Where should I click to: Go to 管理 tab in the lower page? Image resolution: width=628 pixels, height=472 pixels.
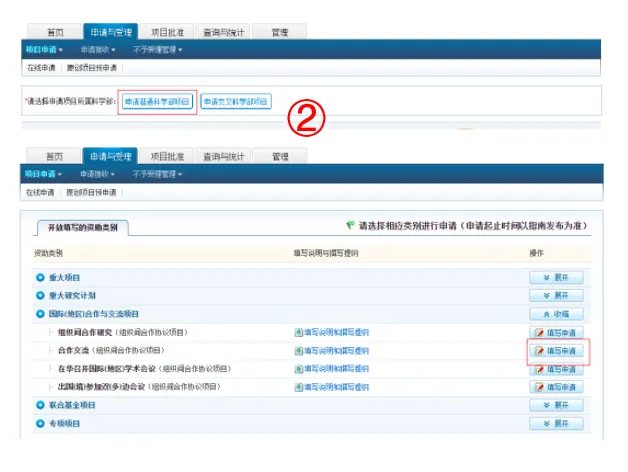pos(280,156)
